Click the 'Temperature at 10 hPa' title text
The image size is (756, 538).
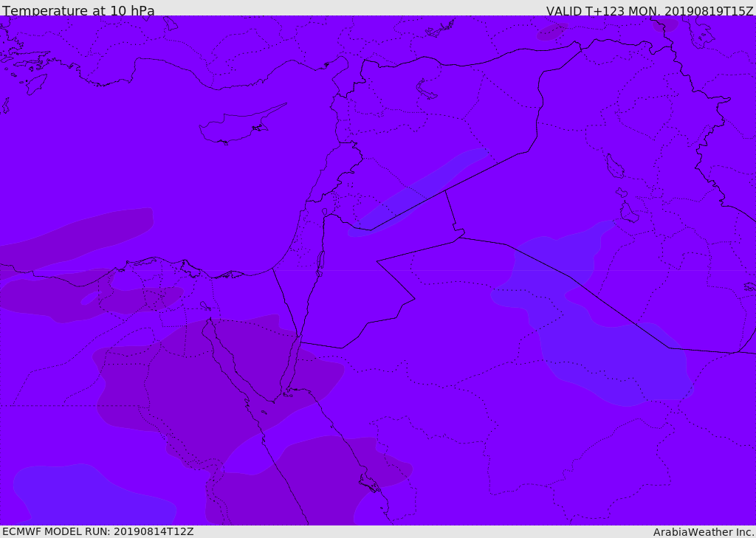point(78,10)
